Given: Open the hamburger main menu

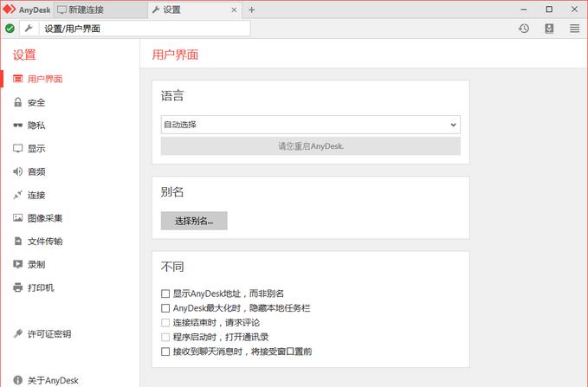Looking at the screenshot, I should tap(574, 29).
